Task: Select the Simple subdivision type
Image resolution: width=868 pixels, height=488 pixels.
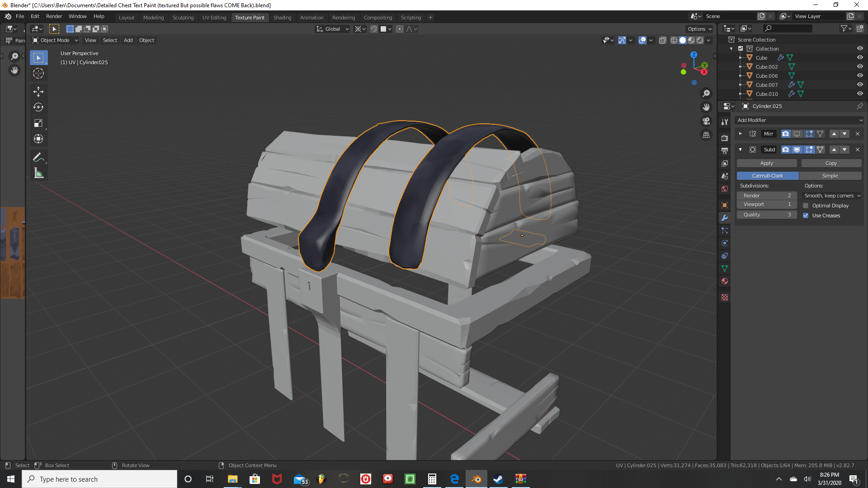Action: (x=830, y=176)
